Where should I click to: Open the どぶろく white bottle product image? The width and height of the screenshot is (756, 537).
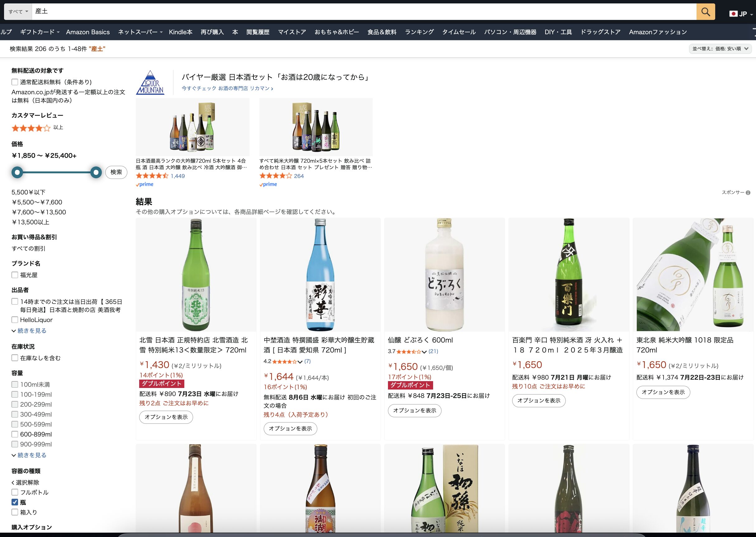click(444, 275)
